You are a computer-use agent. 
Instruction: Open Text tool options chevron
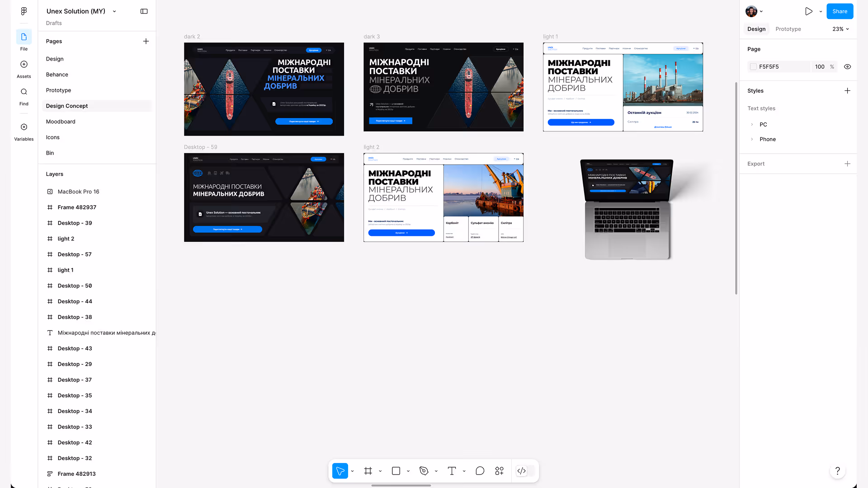[x=464, y=471]
